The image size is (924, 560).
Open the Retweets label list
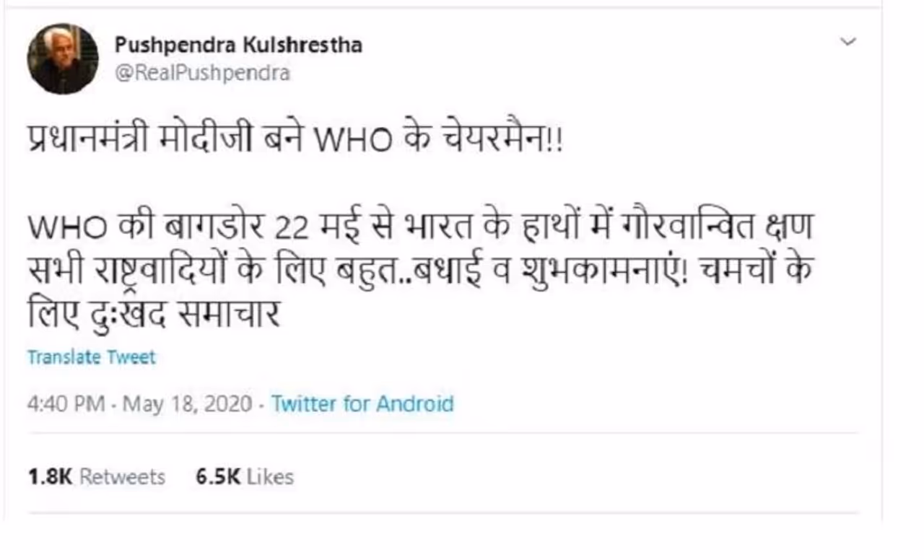point(122,477)
